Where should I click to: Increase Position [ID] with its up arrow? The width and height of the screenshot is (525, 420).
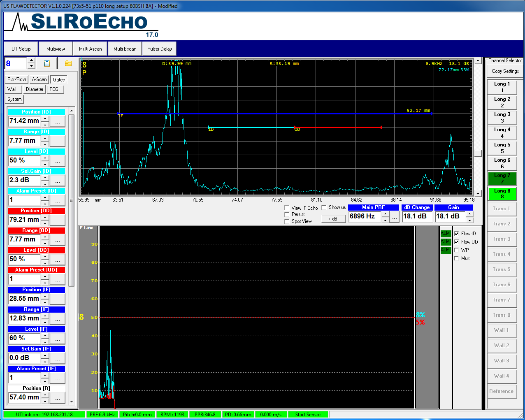point(45,118)
